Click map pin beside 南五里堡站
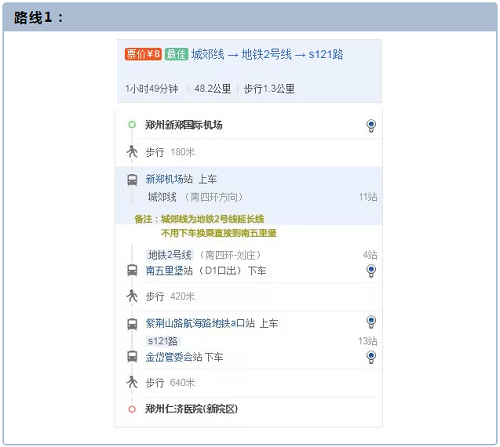 [371, 271]
